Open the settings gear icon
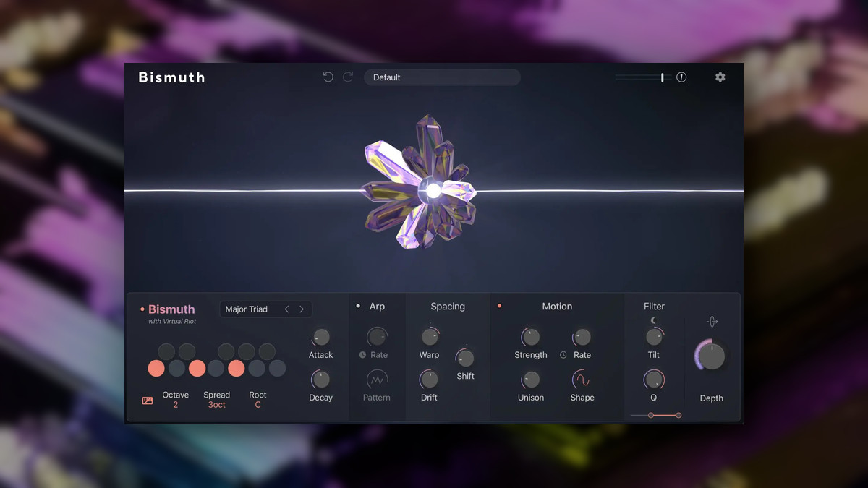Image resolution: width=868 pixels, height=488 pixels. [x=720, y=77]
